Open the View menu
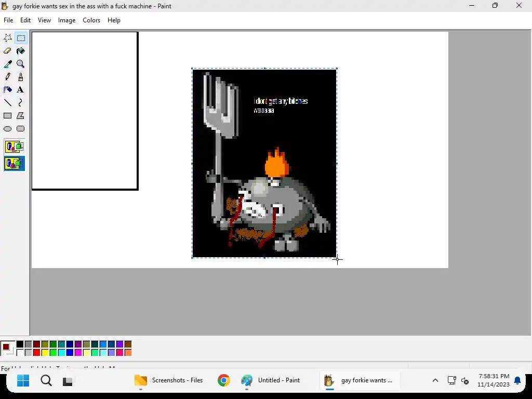 pos(45,20)
